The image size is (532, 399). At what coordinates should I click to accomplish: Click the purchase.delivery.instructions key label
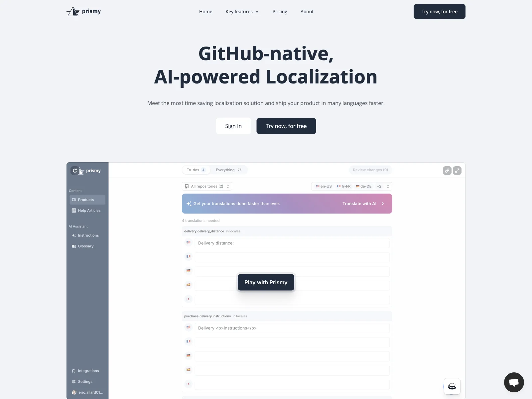[207, 316]
